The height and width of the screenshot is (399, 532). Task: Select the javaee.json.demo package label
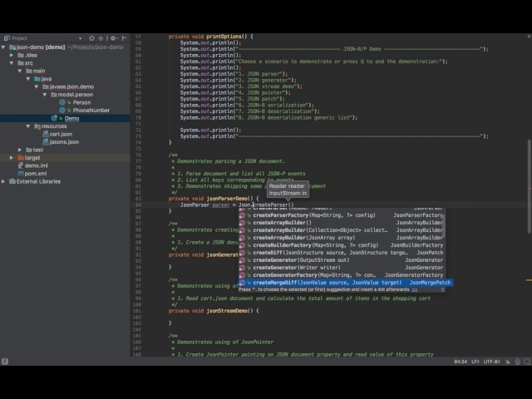point(71,86)
